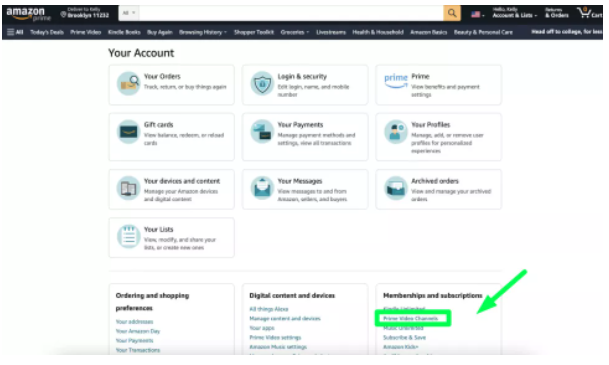Open the Subscribe & Save link
This screenshot has height=365, width=609.
[404, 337]
